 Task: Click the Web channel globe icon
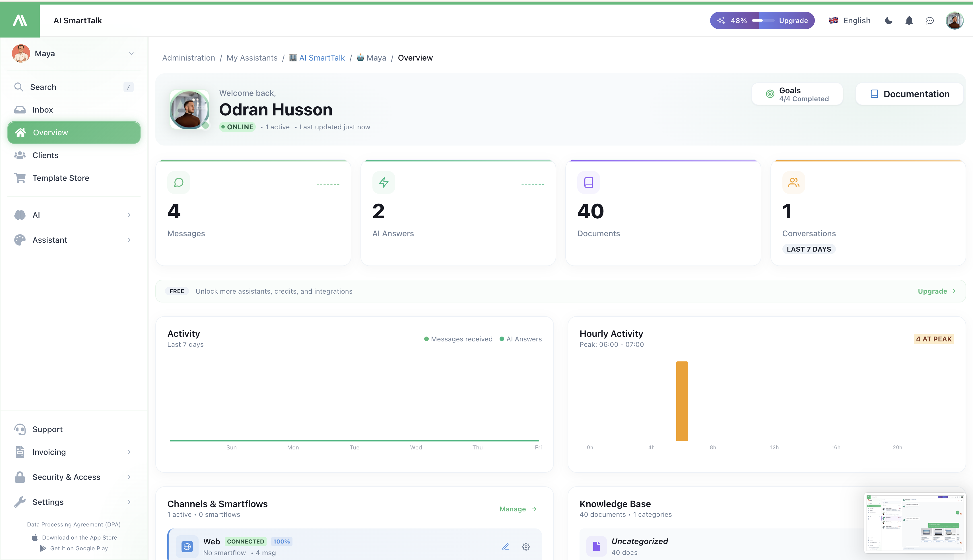tap(187, 546)
